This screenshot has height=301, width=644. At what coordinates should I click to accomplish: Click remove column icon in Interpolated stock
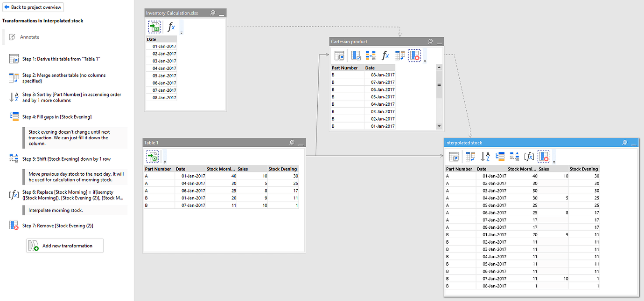click(x=544, y=157)
